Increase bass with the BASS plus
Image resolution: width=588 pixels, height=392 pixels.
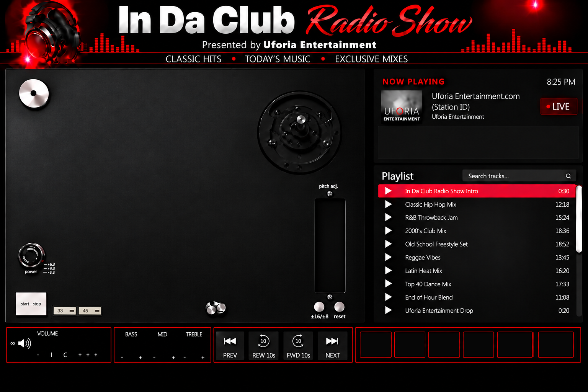(x=140, y=358)
